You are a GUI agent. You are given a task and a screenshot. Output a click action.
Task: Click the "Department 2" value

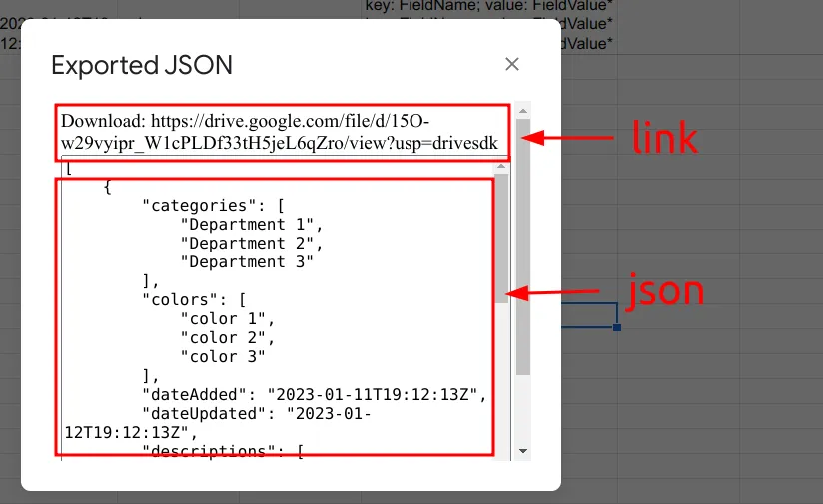[x=247, y=243]
